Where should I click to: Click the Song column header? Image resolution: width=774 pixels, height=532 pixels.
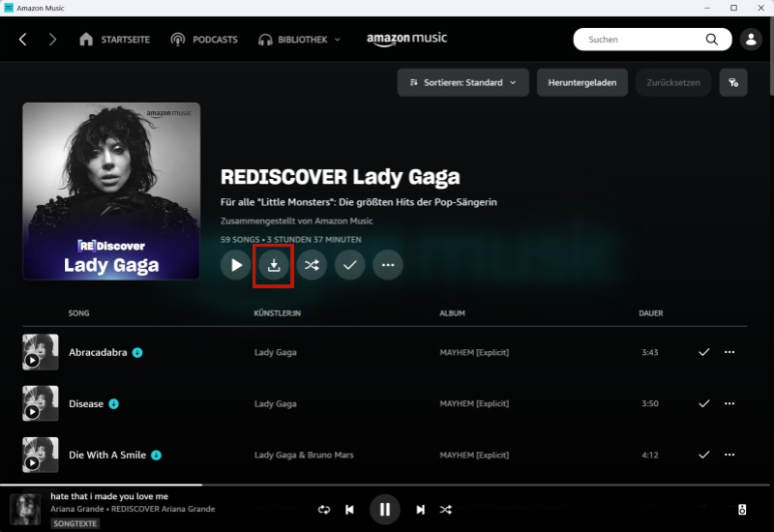point(79,313)
